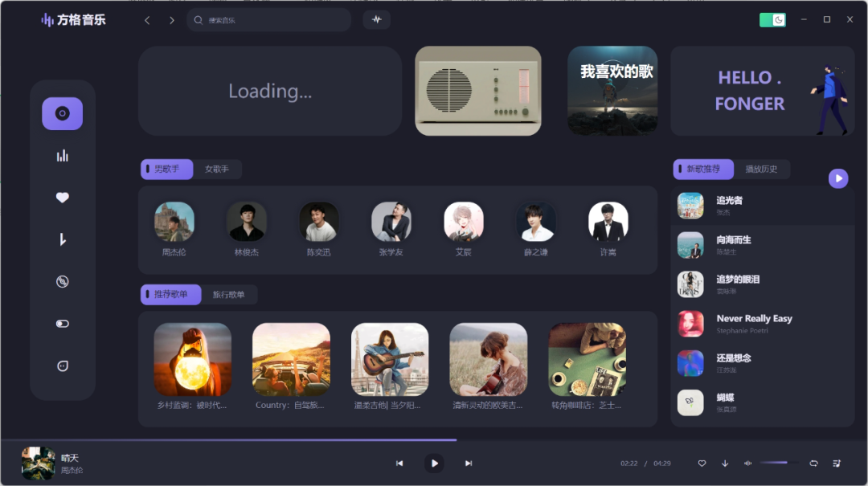Image resolution: width=868 pixels, height=486 pixels.
Task: Go forward with the right chevron arrow
Action: coord(171,20)
